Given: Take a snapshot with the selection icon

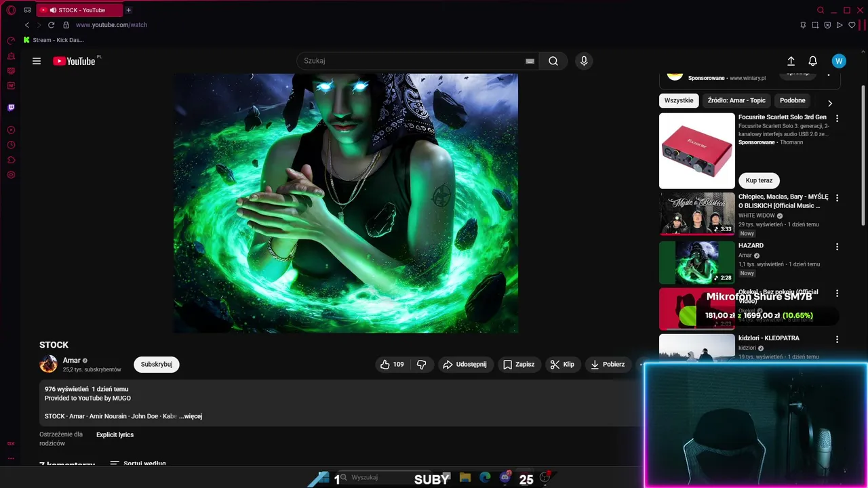Looking at the screenshot, I should point(815,25).
